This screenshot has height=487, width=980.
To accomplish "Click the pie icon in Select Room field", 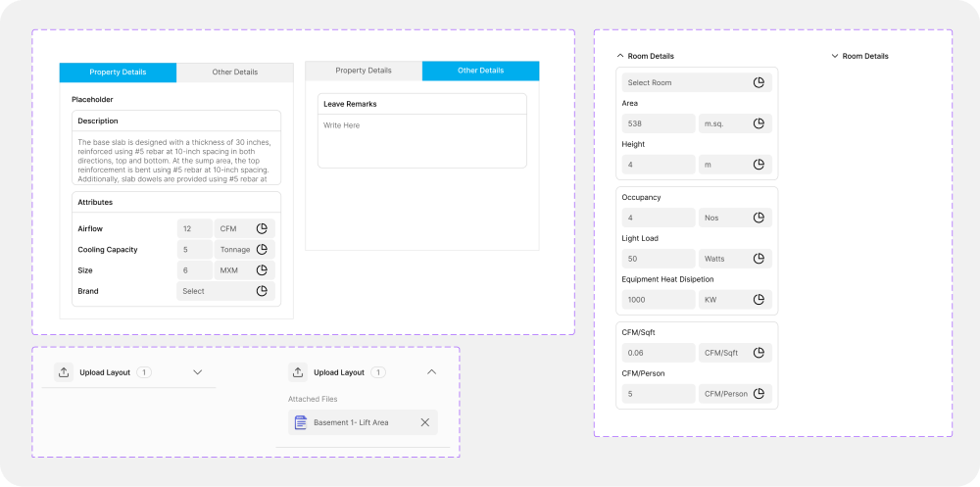I will (759, 82).
